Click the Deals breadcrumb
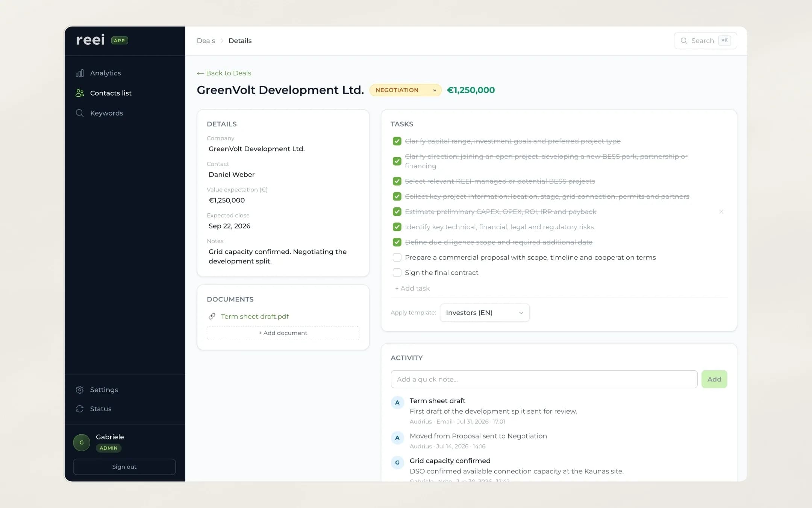Image resolution: width=812 pixels, height=508 pixels. pos(206,41)
